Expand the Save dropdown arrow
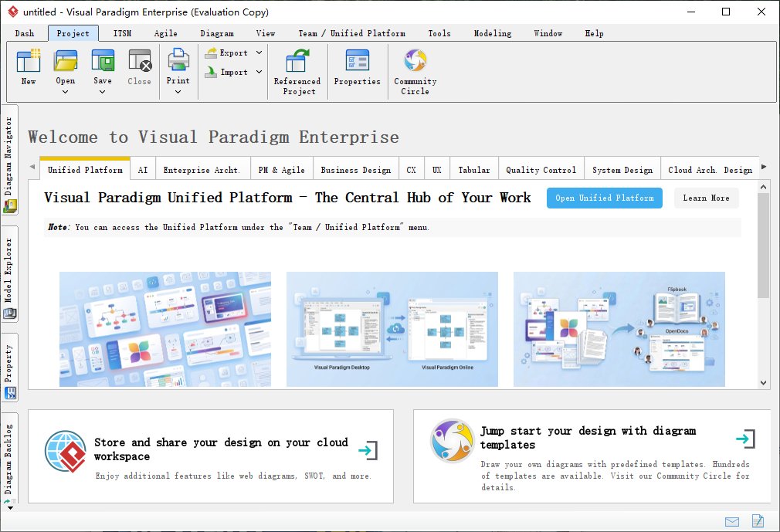 pyautogui.click(x=103, y=92)
